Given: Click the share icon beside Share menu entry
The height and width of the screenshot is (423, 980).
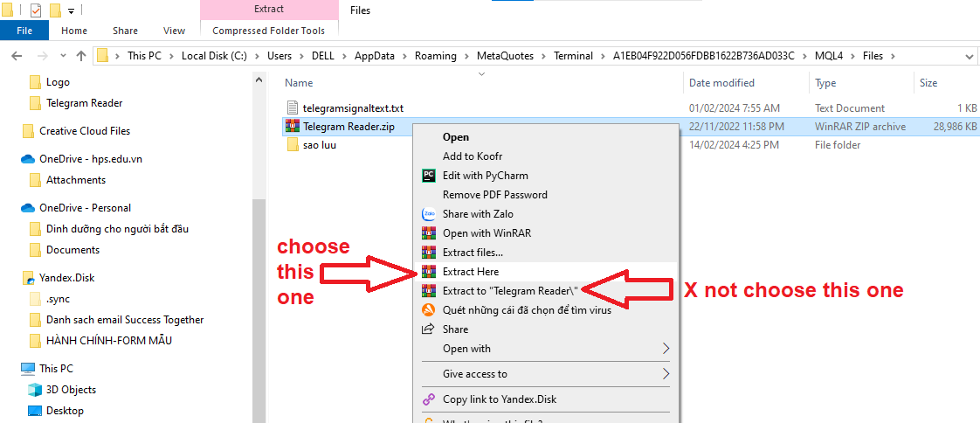Looking at the screenshot, I should [x=429, y=329].
